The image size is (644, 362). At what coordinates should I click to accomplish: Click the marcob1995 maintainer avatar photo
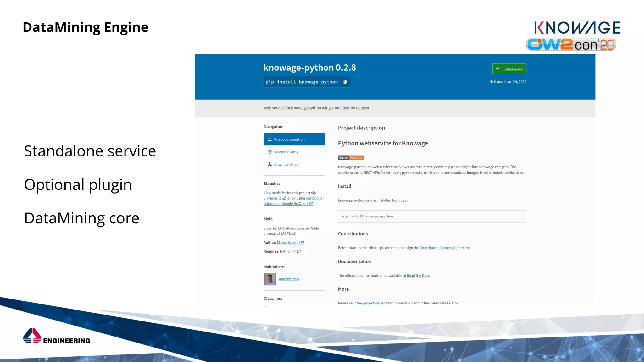coord(270,279)
